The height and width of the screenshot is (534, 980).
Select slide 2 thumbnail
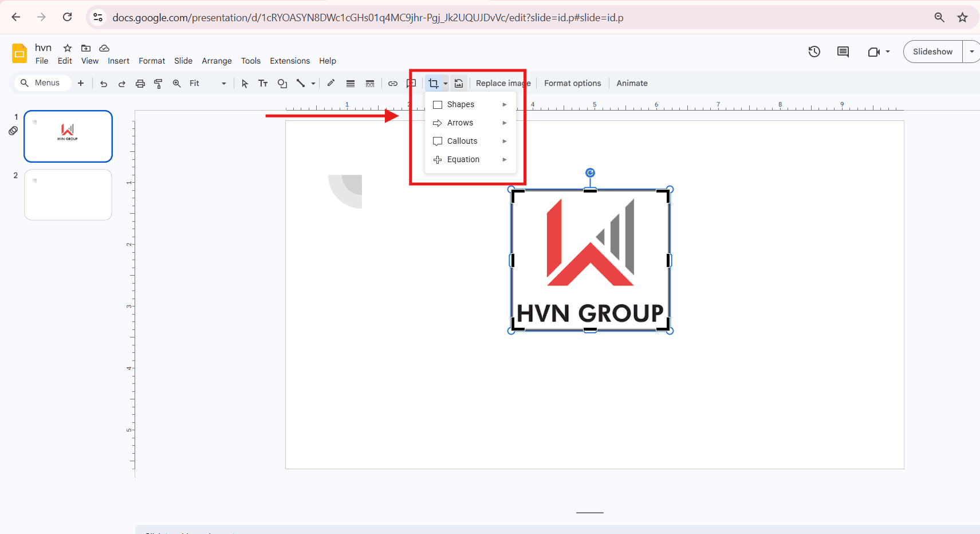pyautogui.click(x=68, y=195)
